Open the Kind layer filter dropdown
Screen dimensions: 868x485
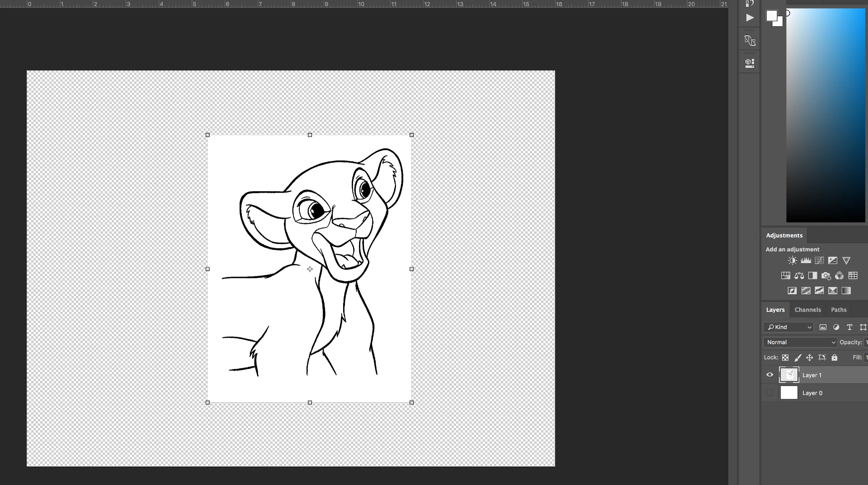788,327
